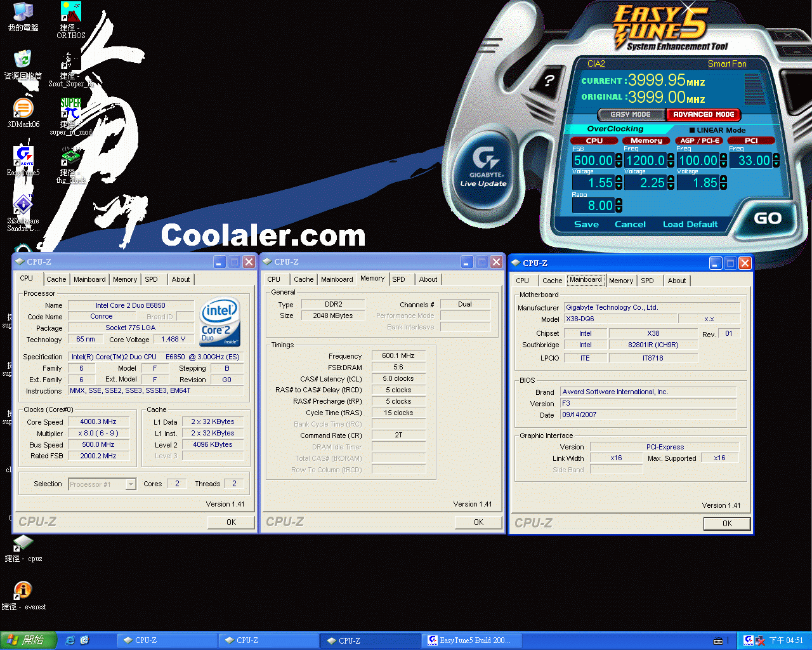Select the X38-DQ6 model value

[620, 319]
